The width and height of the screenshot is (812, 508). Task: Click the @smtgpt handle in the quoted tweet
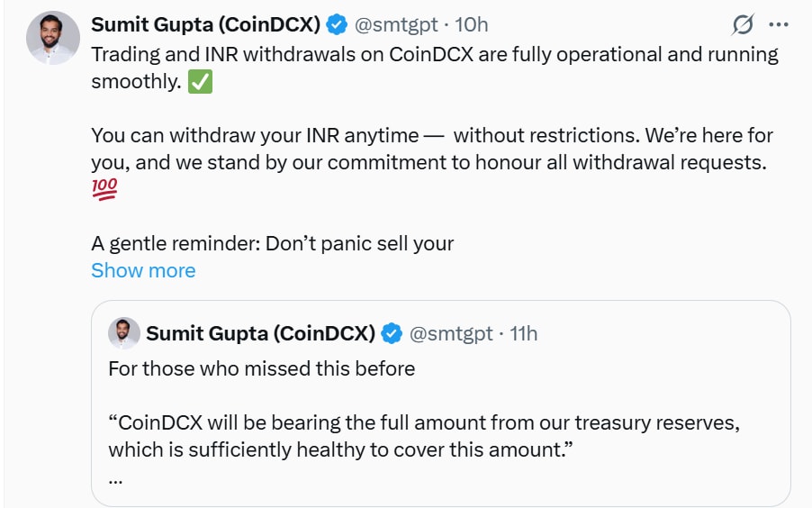click(x=451, y=333)
